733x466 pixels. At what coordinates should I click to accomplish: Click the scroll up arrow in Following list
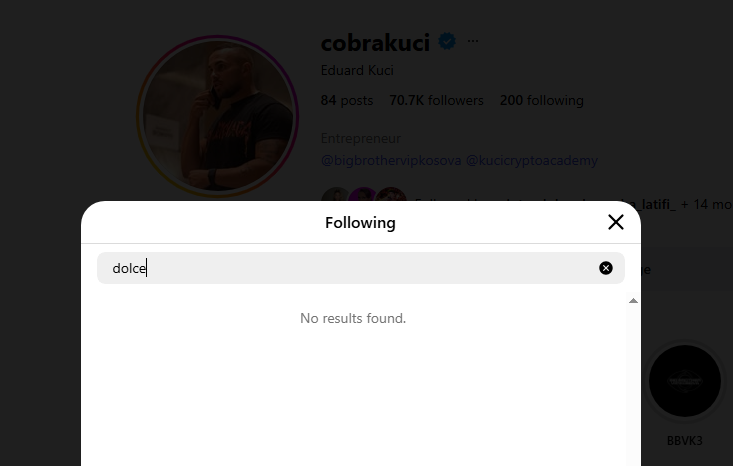[x=633, y=300]
